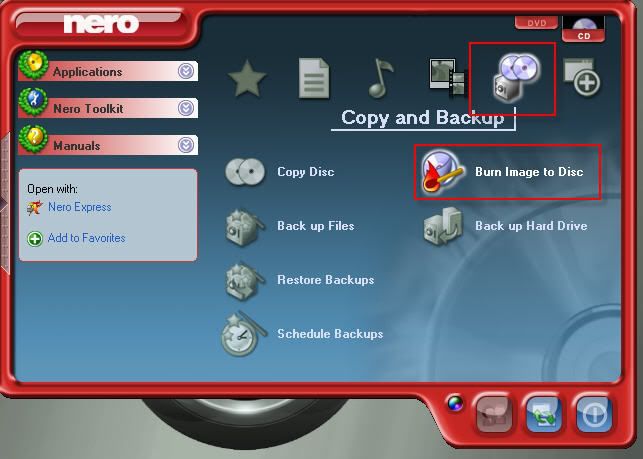The height and width of the screenshot is (459, 643).
Task: Expand the Nero Toolkit section chevron
Action: coord(186,108)
